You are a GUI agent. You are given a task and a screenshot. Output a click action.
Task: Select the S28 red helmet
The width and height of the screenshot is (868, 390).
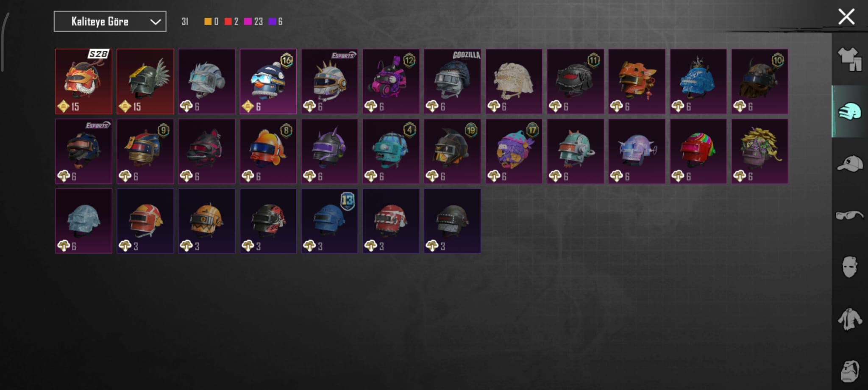click(x=83, y=81)
